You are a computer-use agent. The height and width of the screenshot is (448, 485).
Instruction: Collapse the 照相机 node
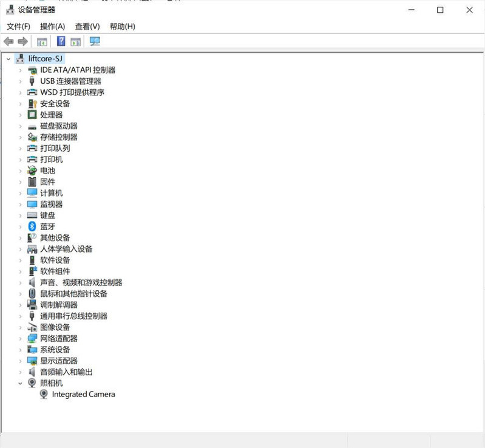point(21,383)
